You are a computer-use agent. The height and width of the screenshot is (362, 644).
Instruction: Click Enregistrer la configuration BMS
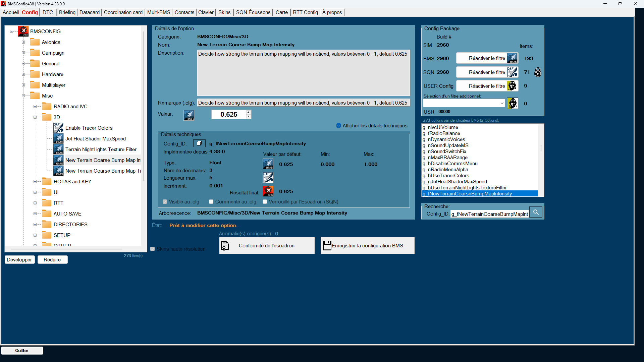click(x=368, y=246)
